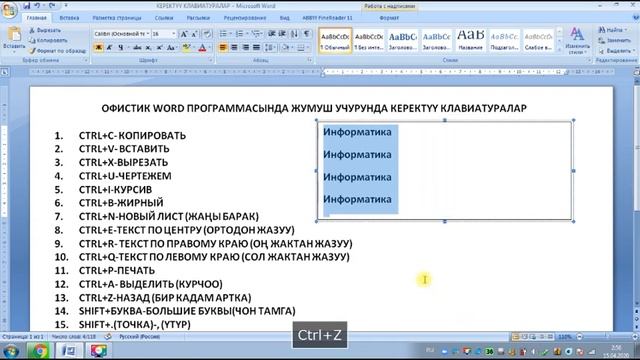This screenshot has height=360, width=640.
Task: Click word count Число слов in status bar
Action: (x=74, y=337)
